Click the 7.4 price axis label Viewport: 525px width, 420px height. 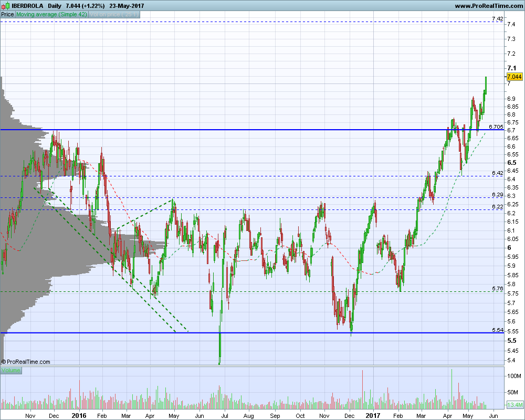(x=511, y=24)
